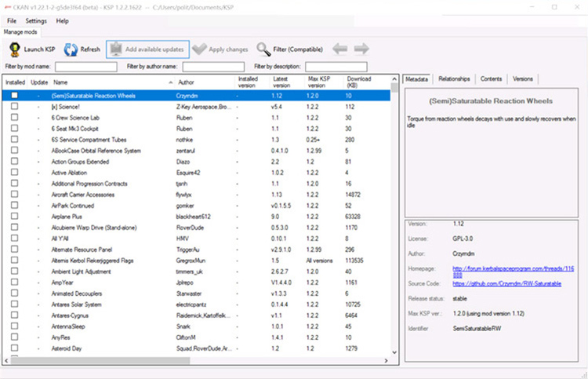Select the Alternate Resource Panel row
The height and width of the screenshot is (379, 588).
click(196, 250)
